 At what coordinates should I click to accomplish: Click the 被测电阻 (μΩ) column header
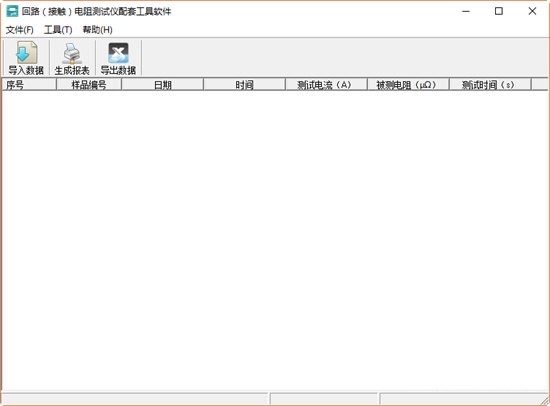click(x=408, y=85)
